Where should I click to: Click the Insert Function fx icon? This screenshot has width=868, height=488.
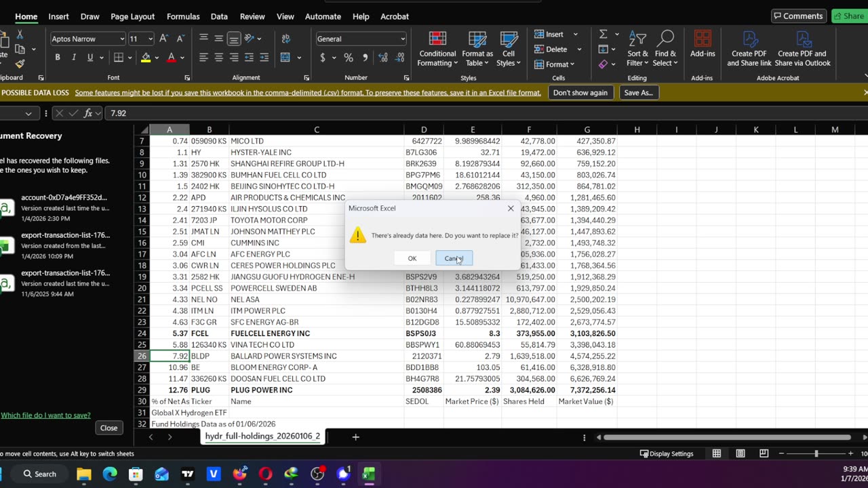88,113
